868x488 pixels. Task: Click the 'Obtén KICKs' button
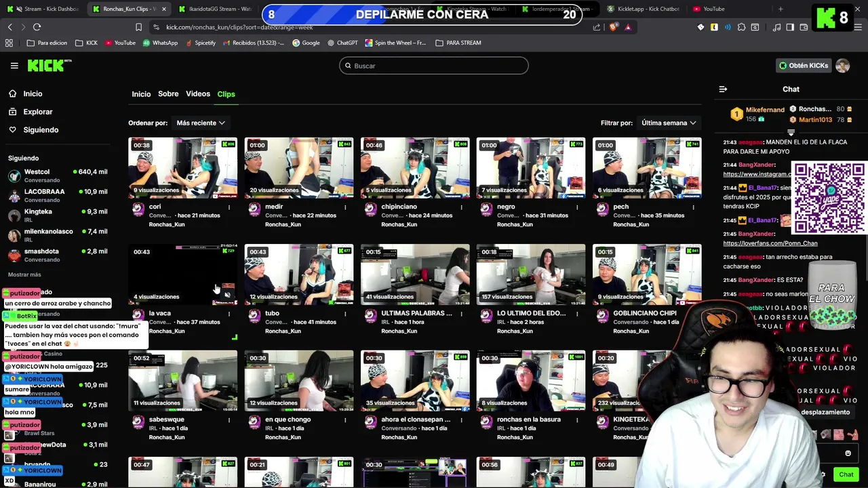tap(804, 66)
